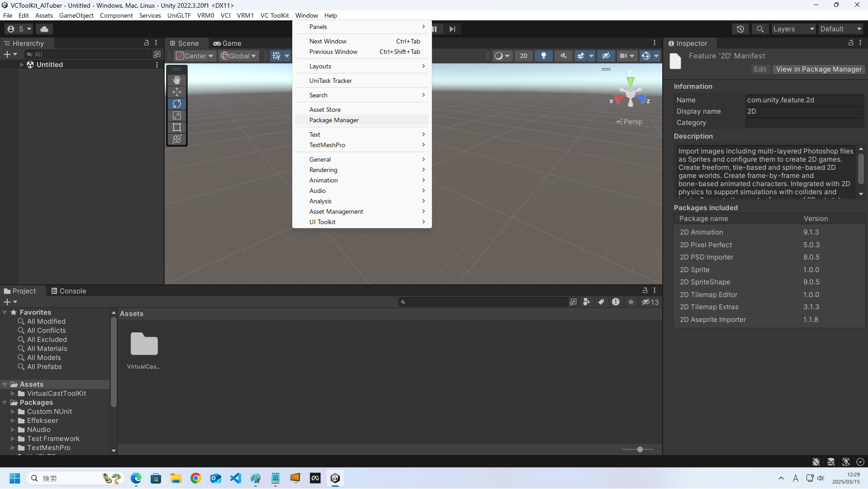The height and width of the screenshot is (489, 868).
Task: Select the 2D Tilemap Editor package row
Action: click(769, 295)
